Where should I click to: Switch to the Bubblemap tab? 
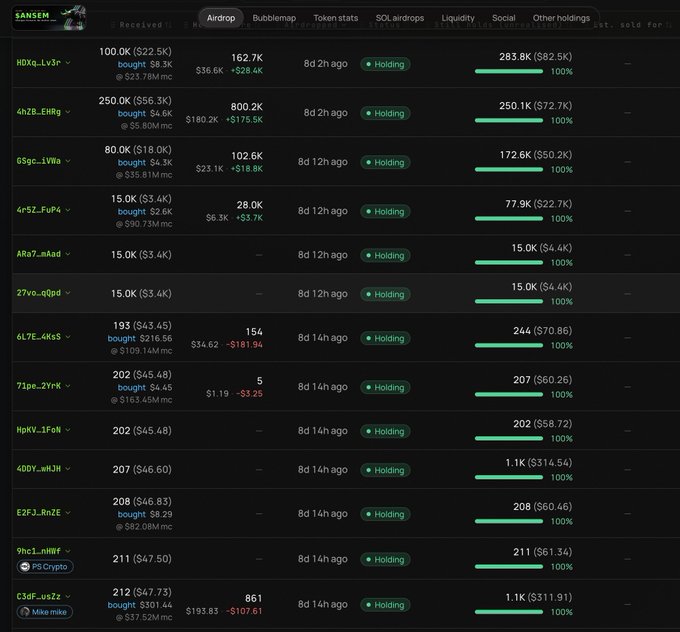click(274, 18)
